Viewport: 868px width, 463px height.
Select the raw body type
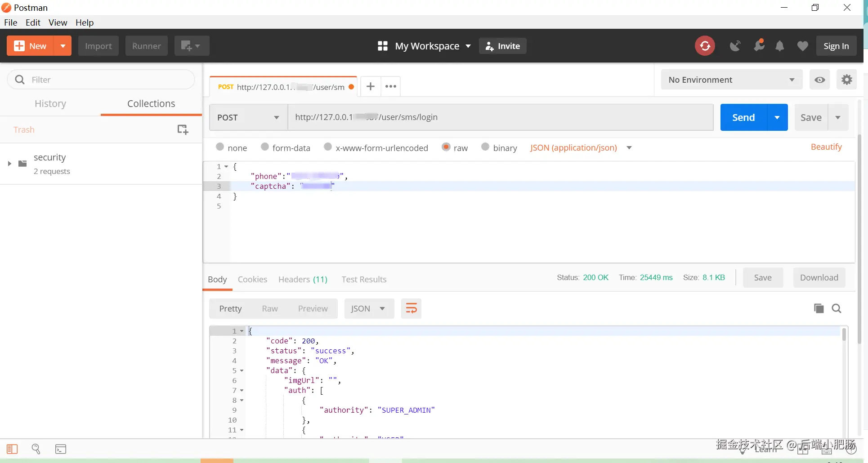(x=446, y=147)
